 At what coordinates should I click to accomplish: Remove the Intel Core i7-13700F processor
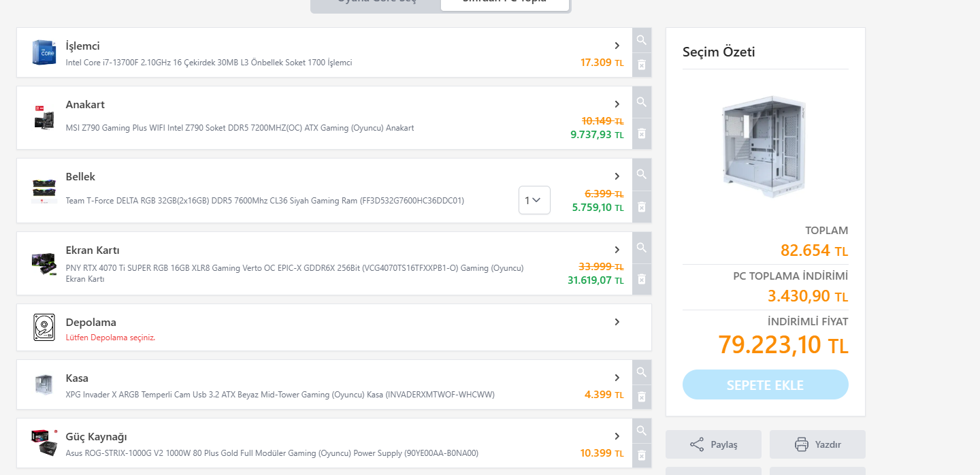[x=641, y=65]
